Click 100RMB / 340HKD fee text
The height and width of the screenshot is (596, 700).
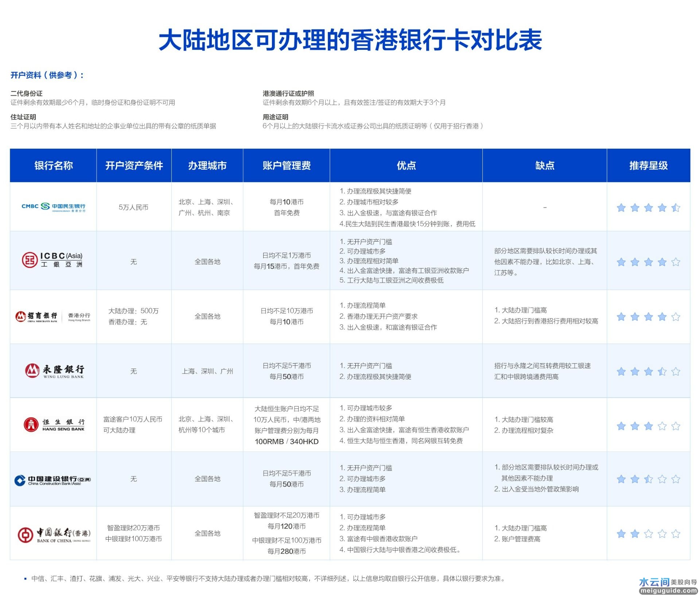coord(287,442)
